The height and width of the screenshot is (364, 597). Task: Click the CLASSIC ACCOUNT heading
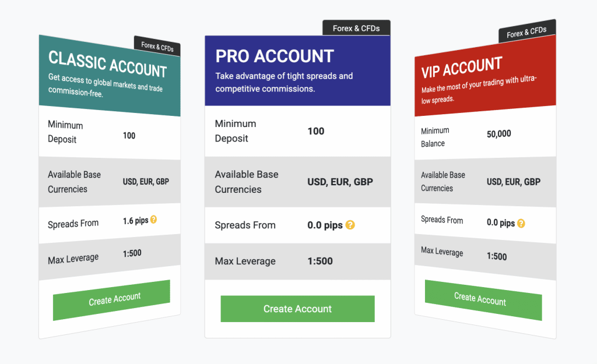click(108, 64)
